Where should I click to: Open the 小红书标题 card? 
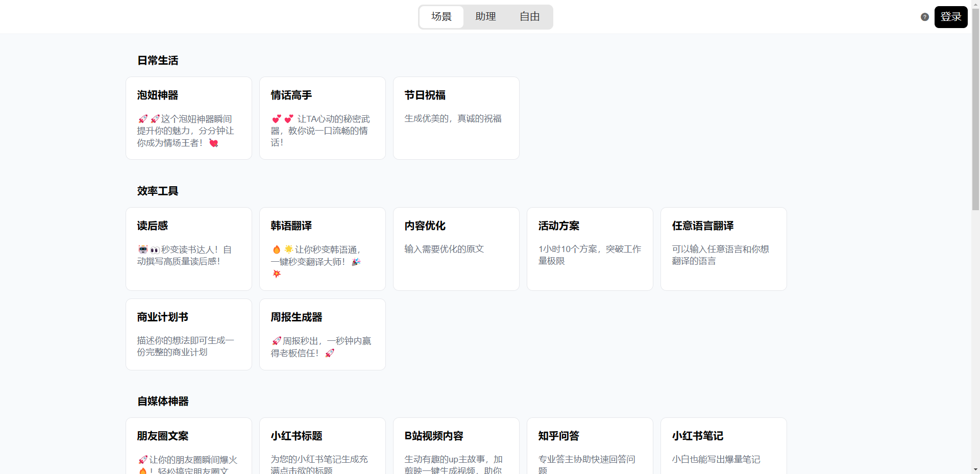pyautogui.click(x=323, y=446)
